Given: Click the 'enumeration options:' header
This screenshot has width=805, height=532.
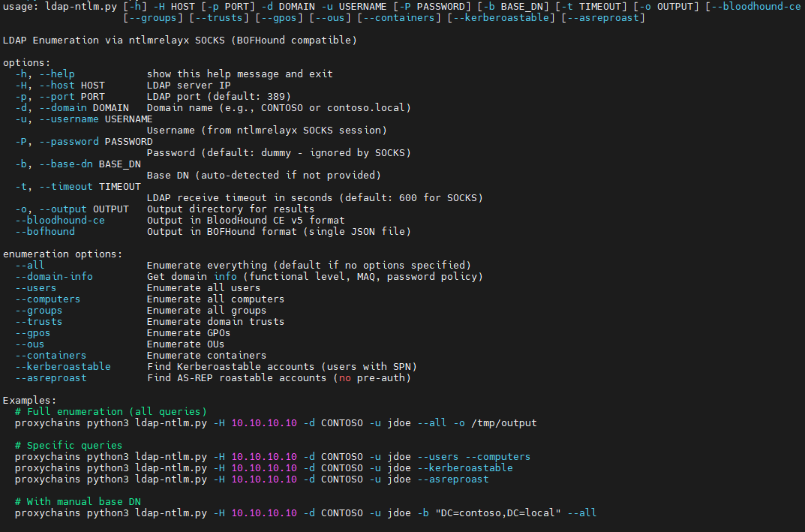Looking at the screenshot, I should [62, 254].
